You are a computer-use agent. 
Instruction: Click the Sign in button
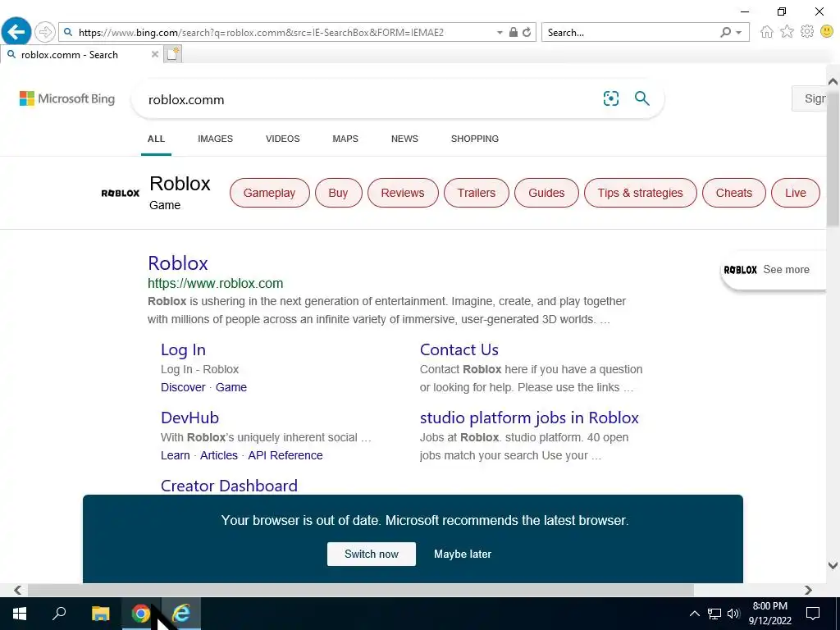[810, 98]
